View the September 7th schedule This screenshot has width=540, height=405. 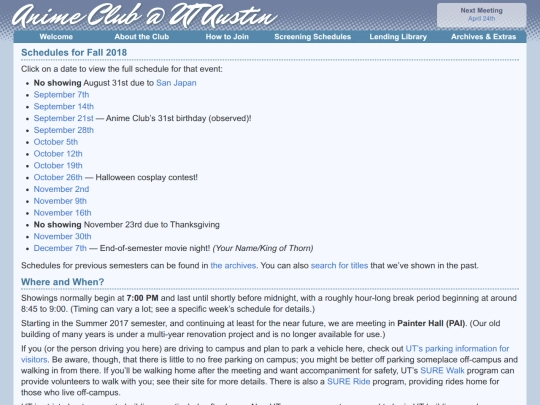[61, 95]
